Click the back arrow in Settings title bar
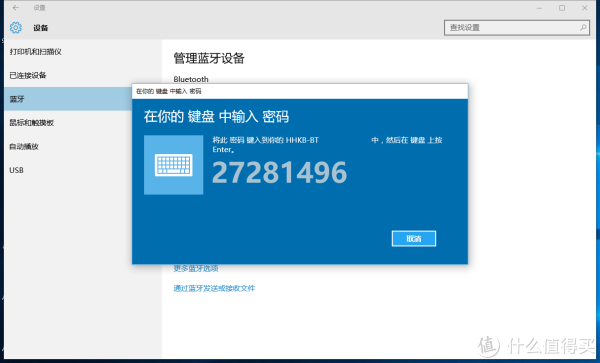600x363 pixels. [16, 8]
